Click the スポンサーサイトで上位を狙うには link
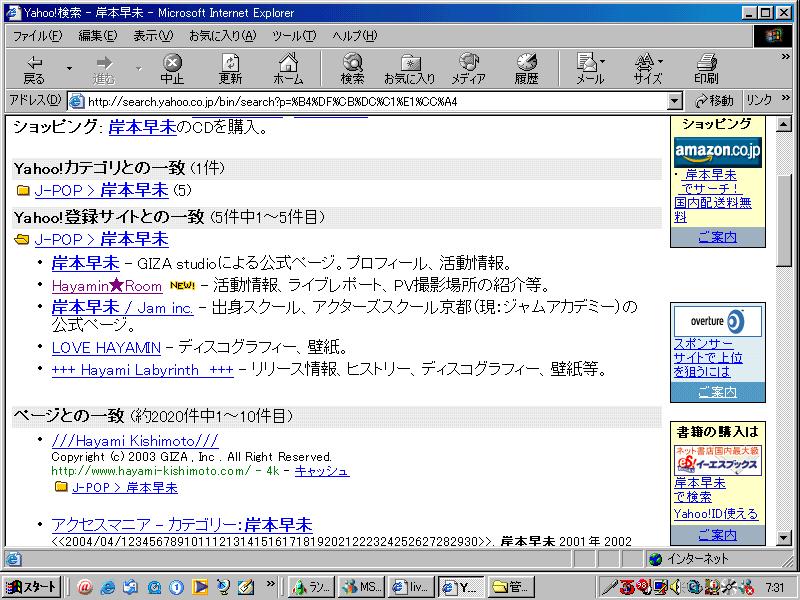The image size is (800, 600). point(708,358)
